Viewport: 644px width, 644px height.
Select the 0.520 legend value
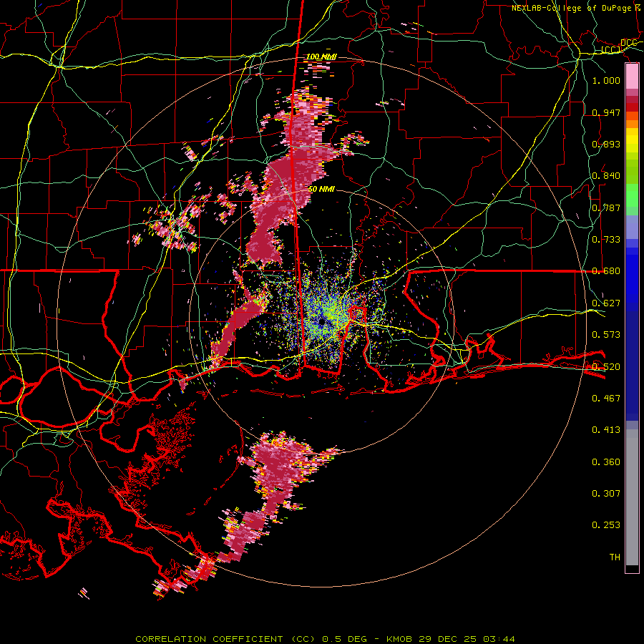(606, 367)
